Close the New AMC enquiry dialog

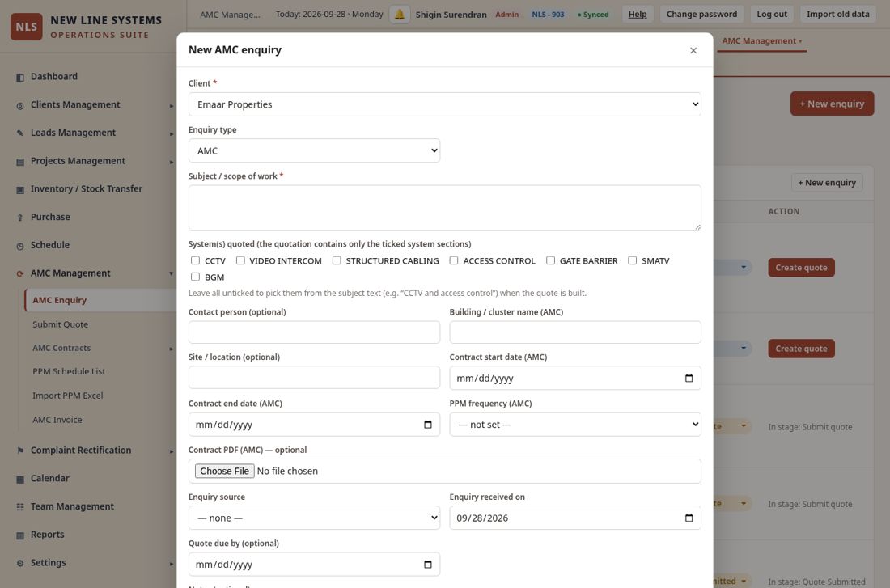pyautogui.click(x=693, y=50)
